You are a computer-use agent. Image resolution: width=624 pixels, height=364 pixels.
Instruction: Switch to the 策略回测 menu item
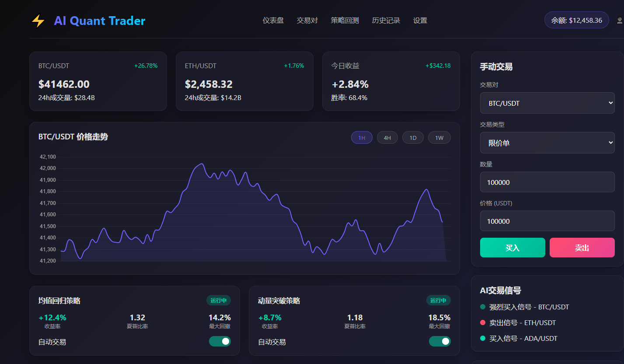point(345,21)
